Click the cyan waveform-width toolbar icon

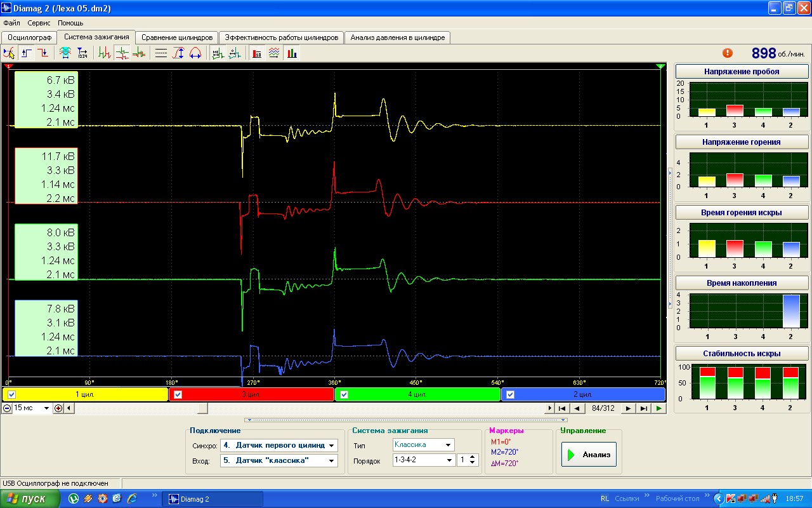[65, 53]
